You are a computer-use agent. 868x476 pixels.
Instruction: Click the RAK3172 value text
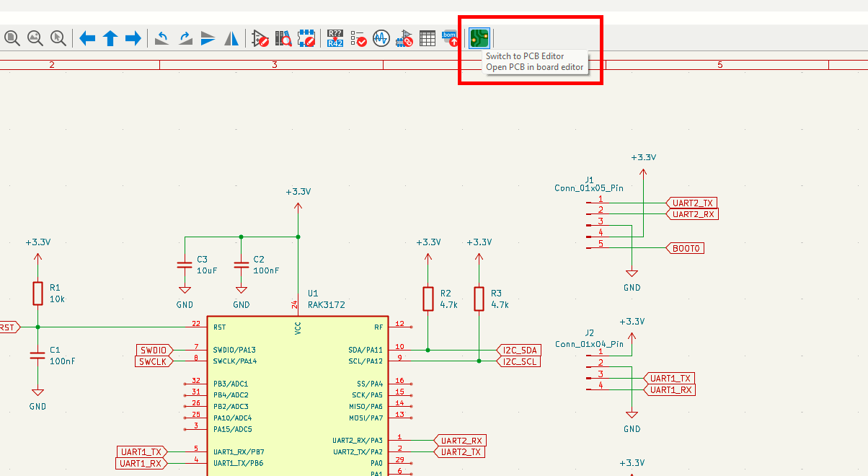tap(326, 305)
